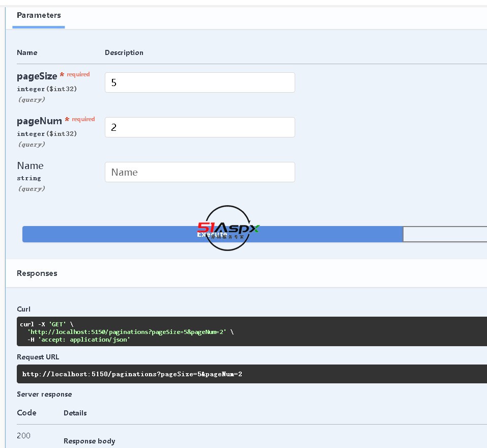Click the 'required' label next to pageSize
The height and width of the screenshot is (448, 487).
(78, 74)
